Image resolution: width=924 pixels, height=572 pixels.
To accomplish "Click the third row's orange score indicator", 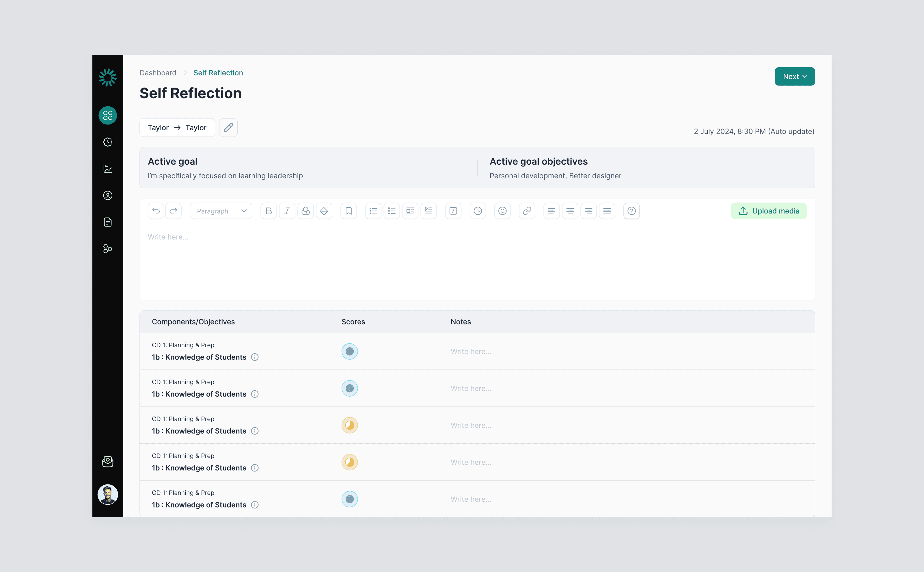I will click(x=350, y=425).
